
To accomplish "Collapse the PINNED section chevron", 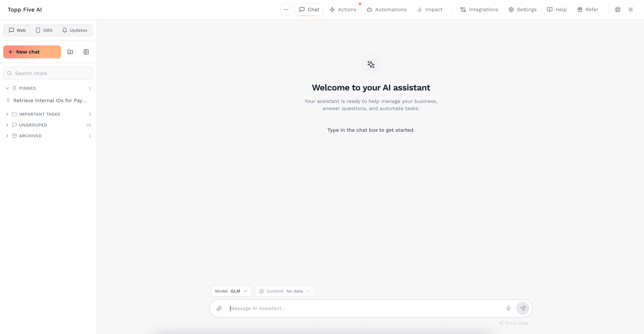I will [x=7, y=88].
